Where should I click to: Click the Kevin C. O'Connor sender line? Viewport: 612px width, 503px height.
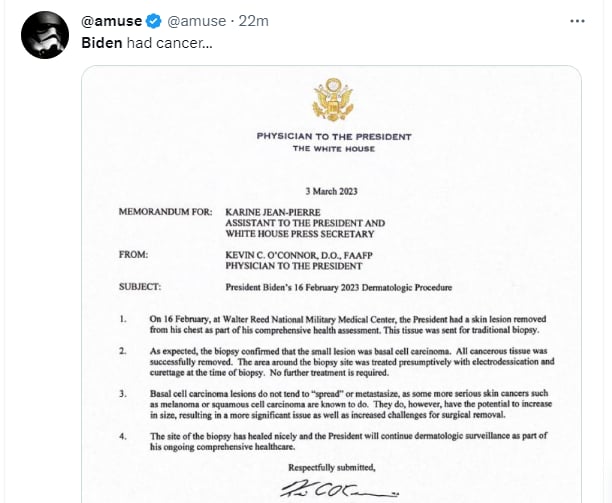[299, 255]
